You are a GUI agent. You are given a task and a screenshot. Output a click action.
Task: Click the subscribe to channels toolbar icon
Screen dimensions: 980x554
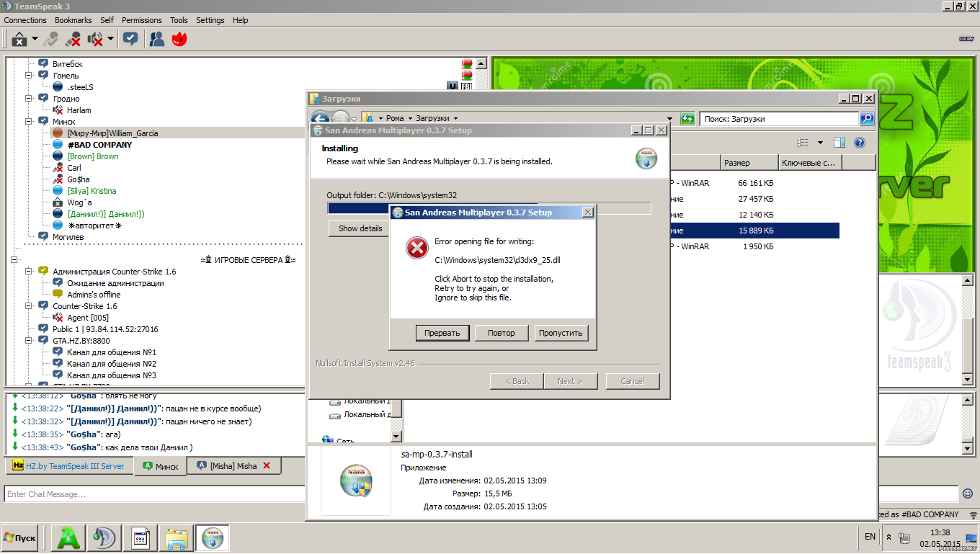pos(130,39)
